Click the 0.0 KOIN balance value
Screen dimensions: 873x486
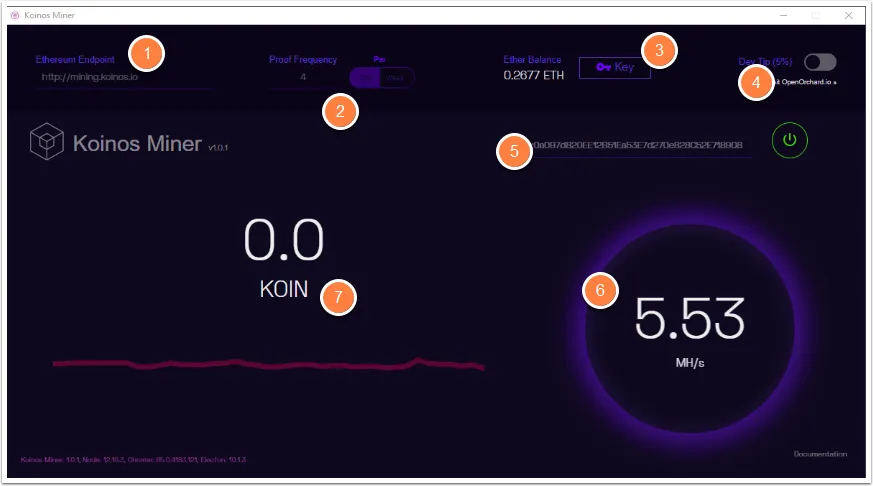click(284, 258)
